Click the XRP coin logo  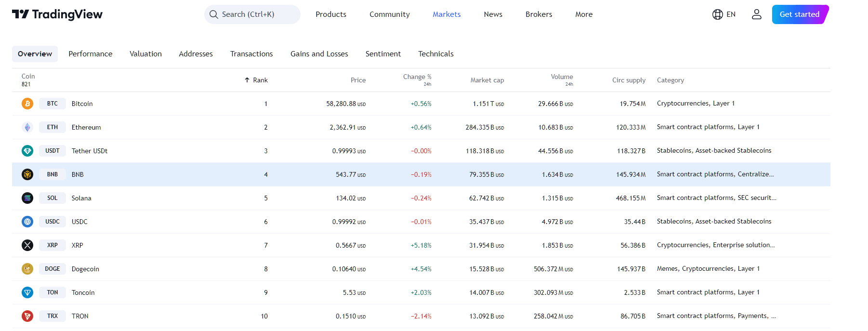tap(27, 245)
